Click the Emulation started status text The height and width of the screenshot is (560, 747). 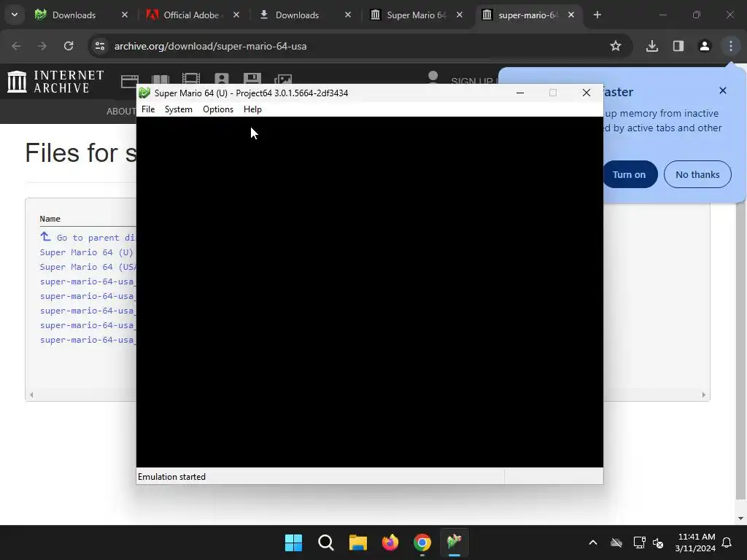pos(171,477)
